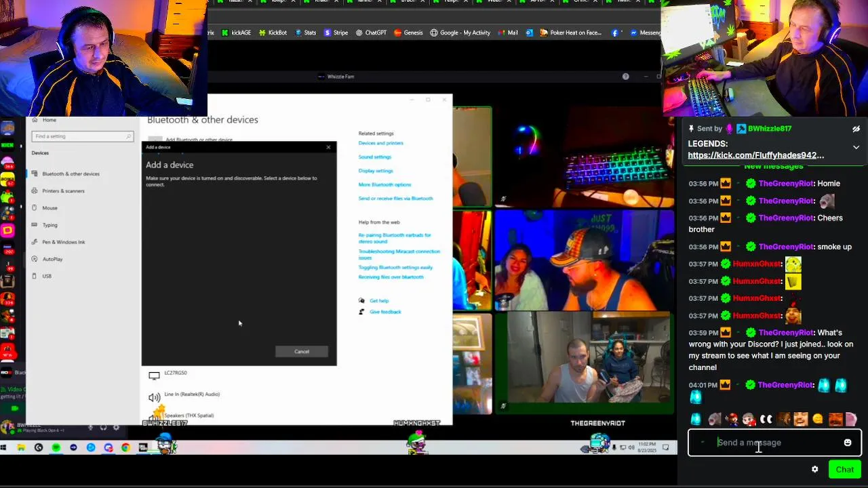Expand the pinned LEGENDS message

[856, 147]
